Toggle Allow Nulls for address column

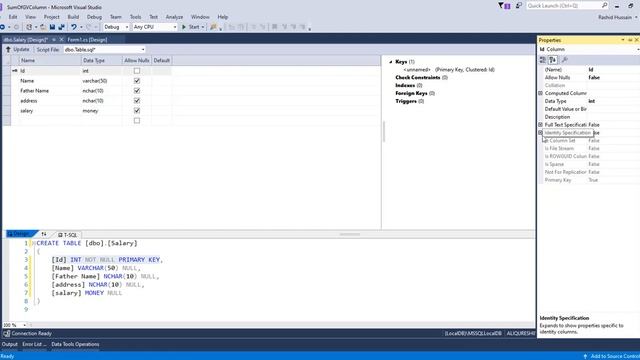137,100
